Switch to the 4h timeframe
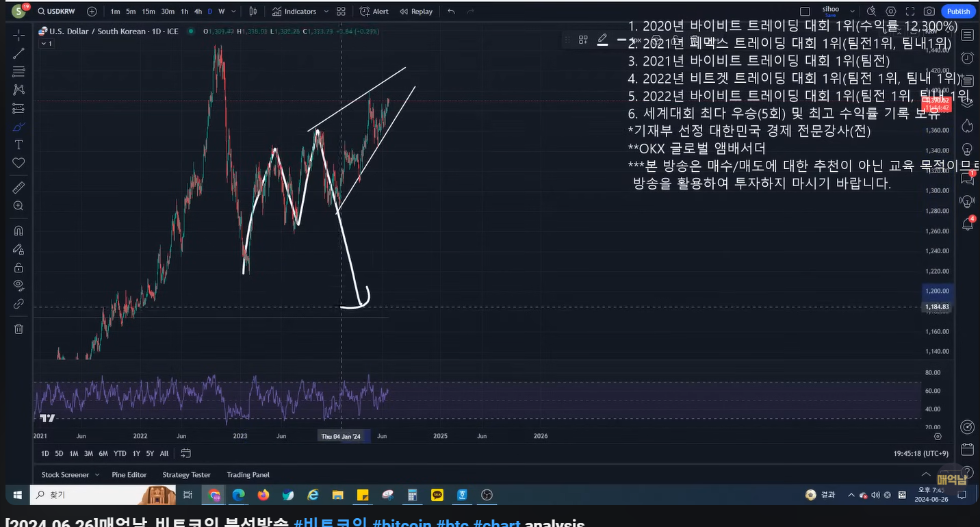980x527 pixels. 198,11
